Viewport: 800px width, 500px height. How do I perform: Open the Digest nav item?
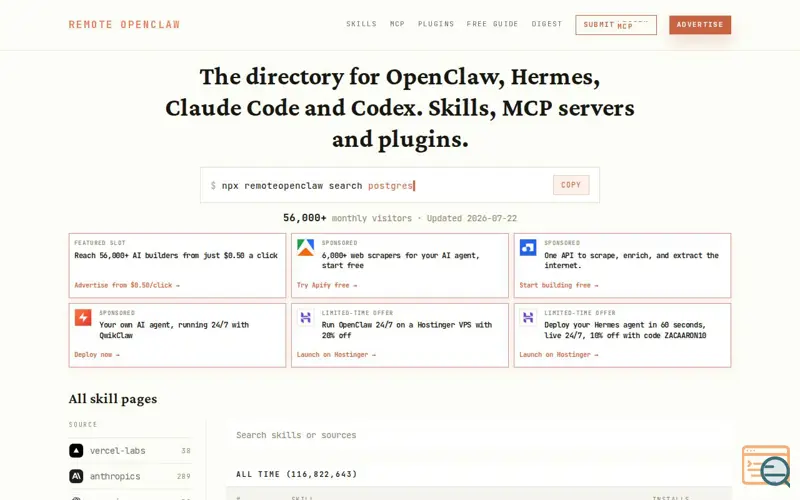pyautogui.click(x=546, y=24)
